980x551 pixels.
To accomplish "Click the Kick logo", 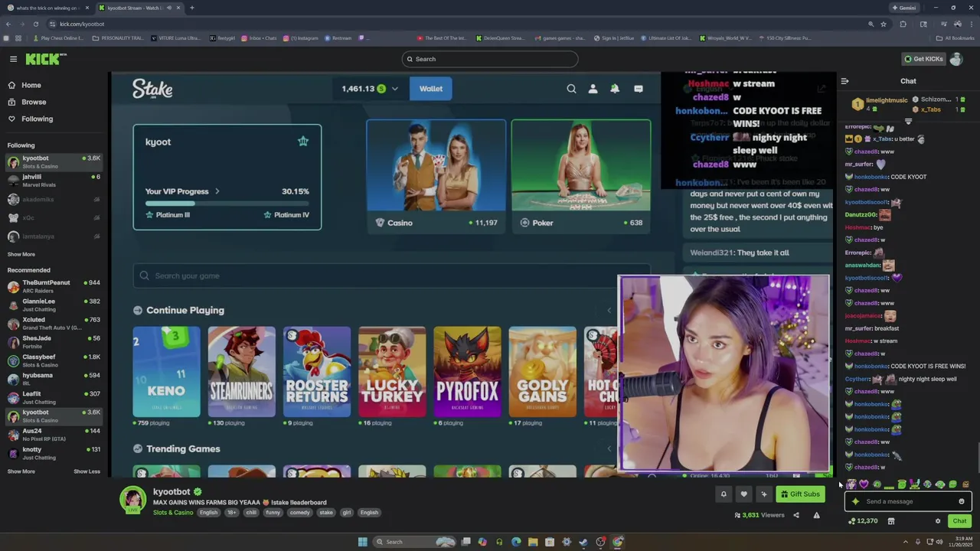I will tap(45, 59).
